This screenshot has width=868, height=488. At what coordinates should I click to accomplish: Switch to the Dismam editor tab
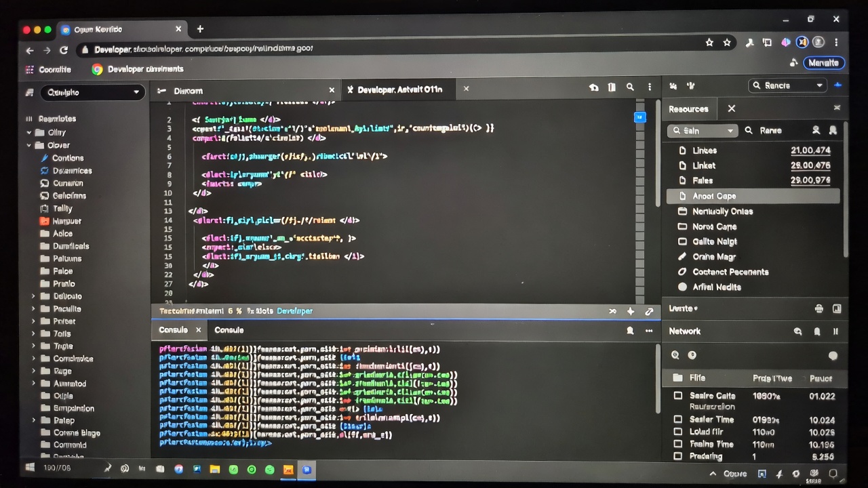(x=188, y=91)
